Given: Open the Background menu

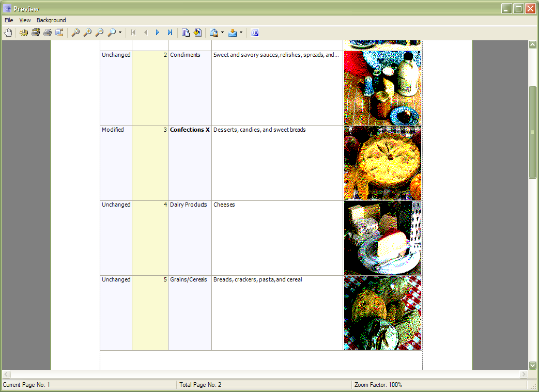Looking at the screenshot, I should click(x=51, y=20).
